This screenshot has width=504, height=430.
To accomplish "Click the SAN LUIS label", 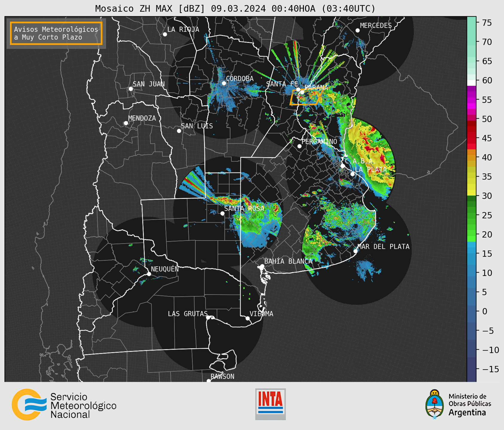I will (197, 126).
